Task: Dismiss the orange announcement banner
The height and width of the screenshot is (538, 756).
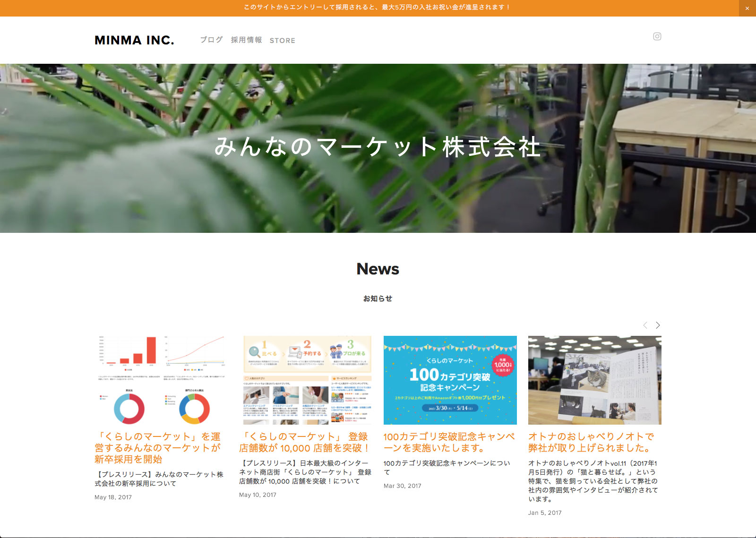Action: click(747, 8)
